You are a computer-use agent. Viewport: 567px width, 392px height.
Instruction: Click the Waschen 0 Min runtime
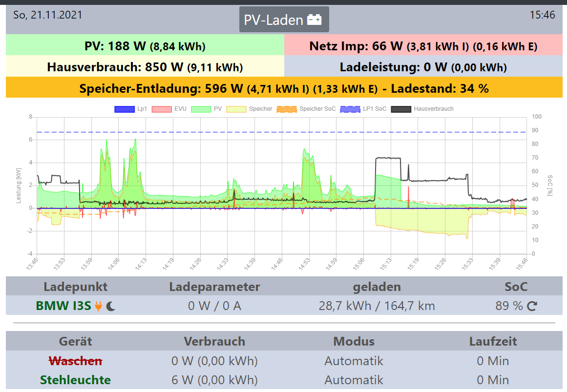click(x=493, y=361)
